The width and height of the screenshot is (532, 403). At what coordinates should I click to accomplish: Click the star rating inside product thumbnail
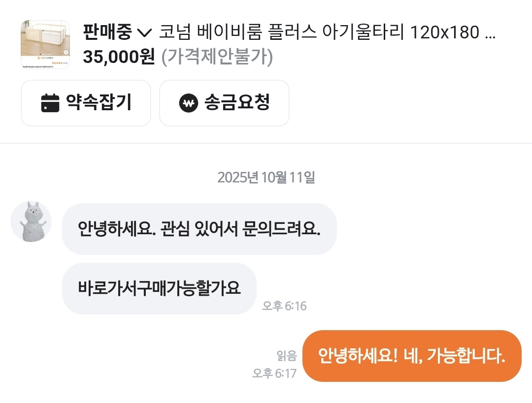tap(58, 63)
